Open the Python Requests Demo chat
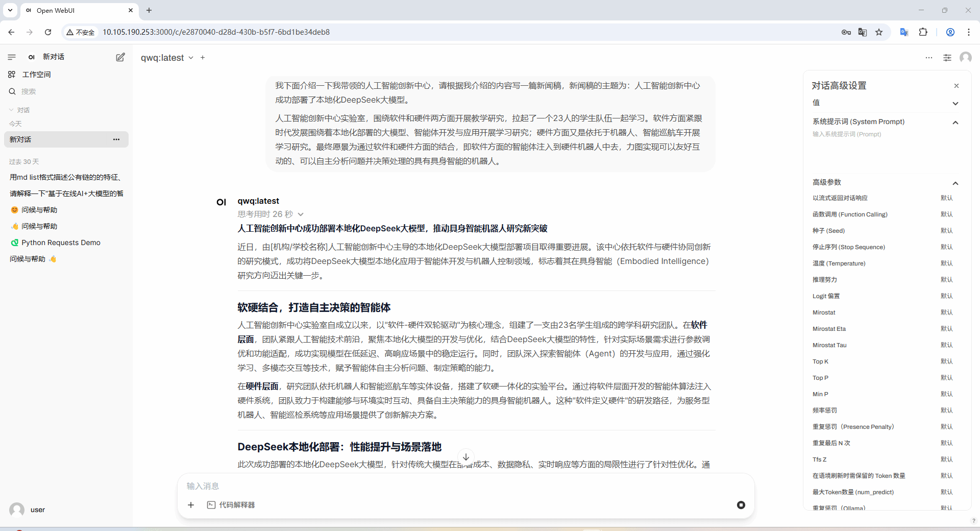980x531 pixels. point(61,243)
